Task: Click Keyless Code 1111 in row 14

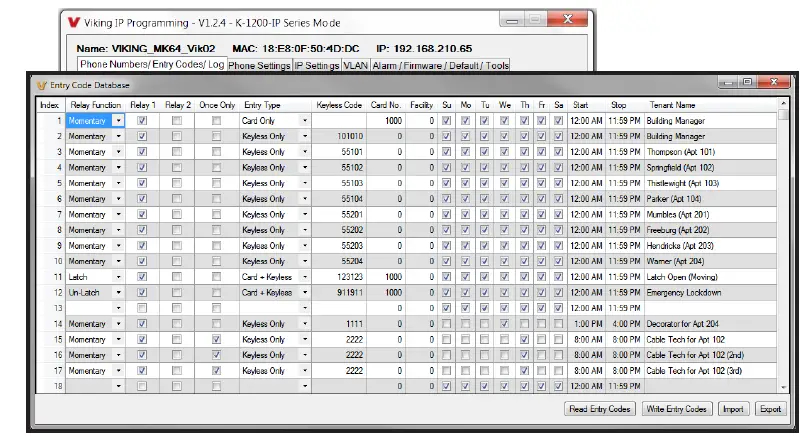Action: click(339, 324)
